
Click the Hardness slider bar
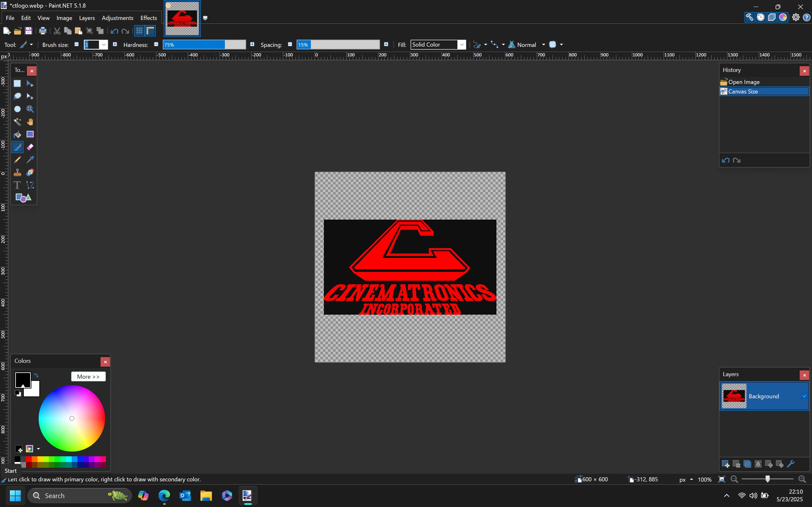pyautogui.click(x=204, y=45)
